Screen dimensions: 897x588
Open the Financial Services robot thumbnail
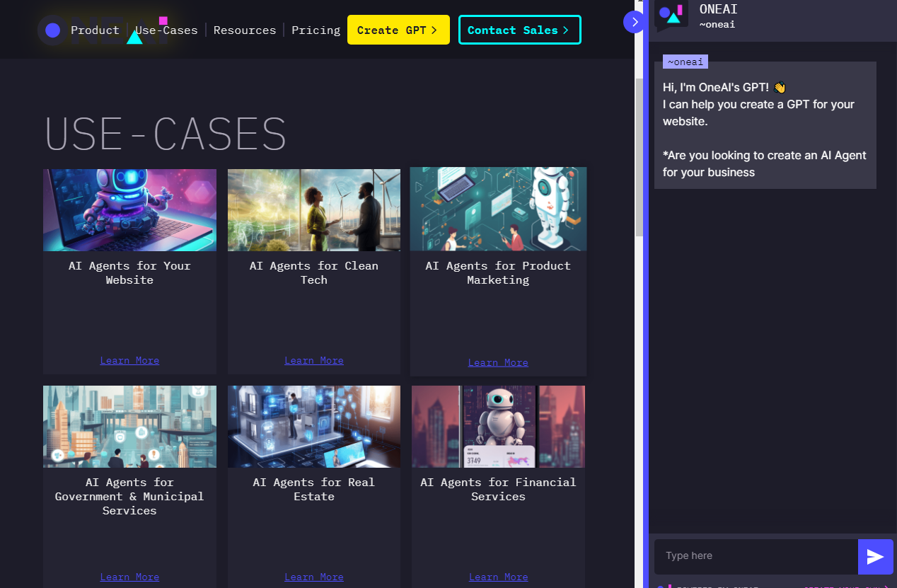[498, 427]
